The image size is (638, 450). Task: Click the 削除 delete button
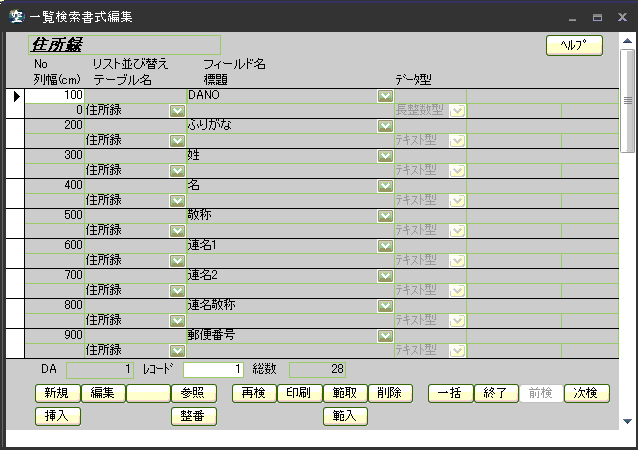point(390,393)
